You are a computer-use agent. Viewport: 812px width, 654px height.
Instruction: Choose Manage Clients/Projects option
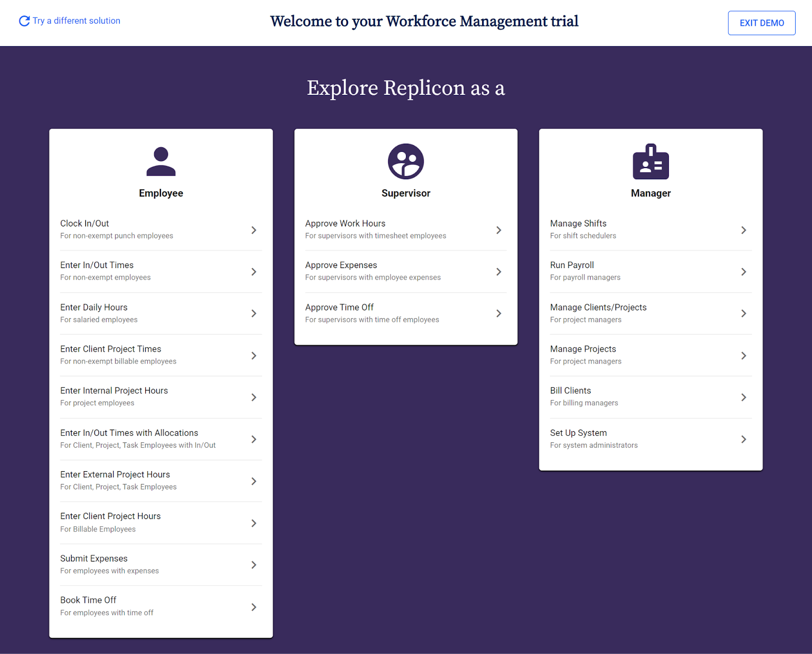point(651,313)
